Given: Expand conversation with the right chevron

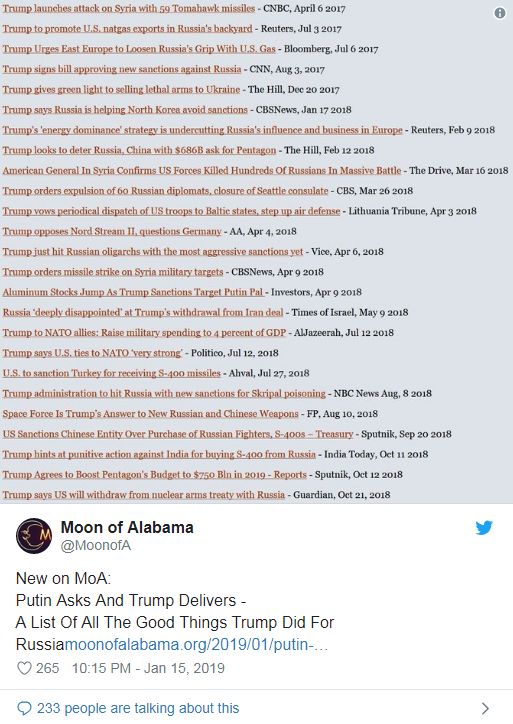Looking at the screenshot, I should coord(485,708).
